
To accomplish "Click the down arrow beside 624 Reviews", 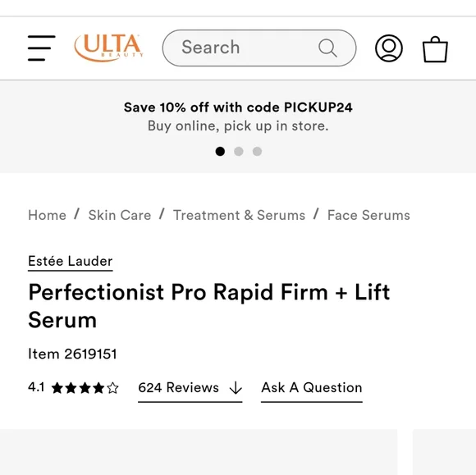I will pos(236,388).
